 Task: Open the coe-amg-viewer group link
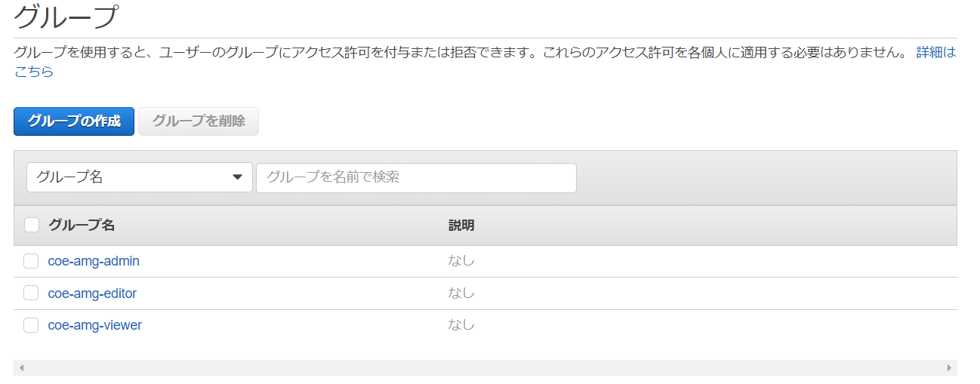(94, 325)
